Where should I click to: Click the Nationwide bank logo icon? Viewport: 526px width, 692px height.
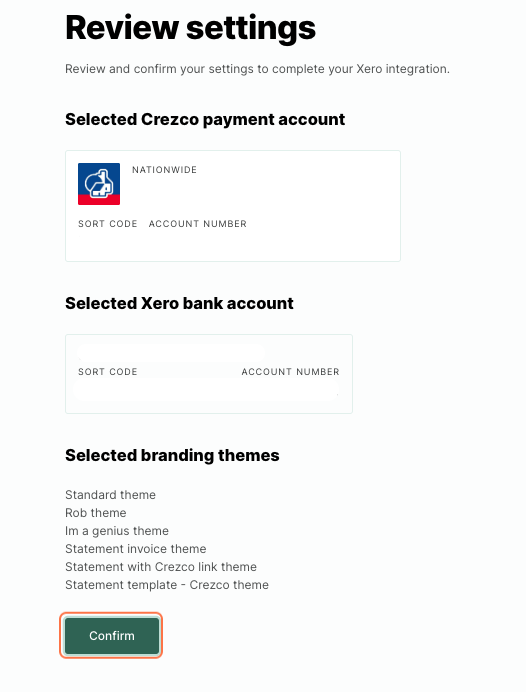99,184
